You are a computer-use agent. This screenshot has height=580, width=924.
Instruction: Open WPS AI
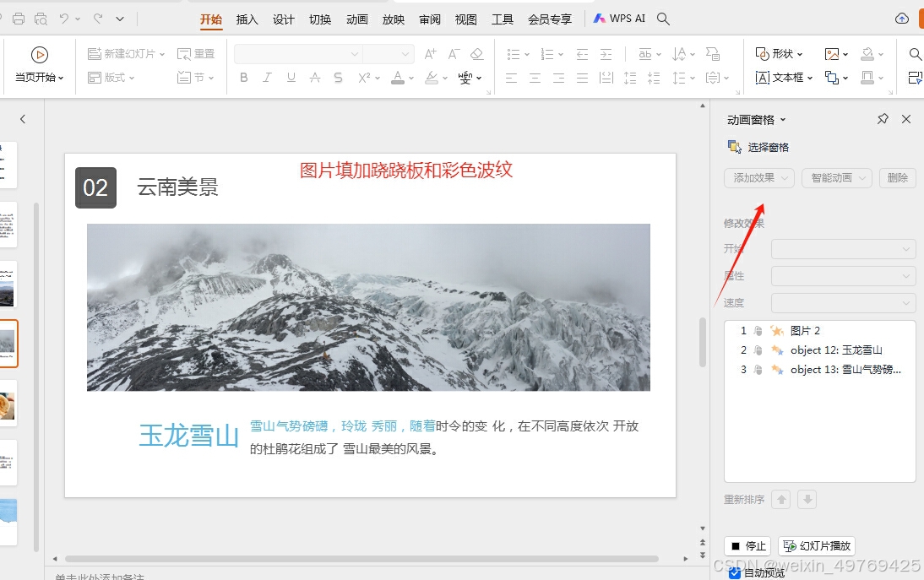(619, 19)
